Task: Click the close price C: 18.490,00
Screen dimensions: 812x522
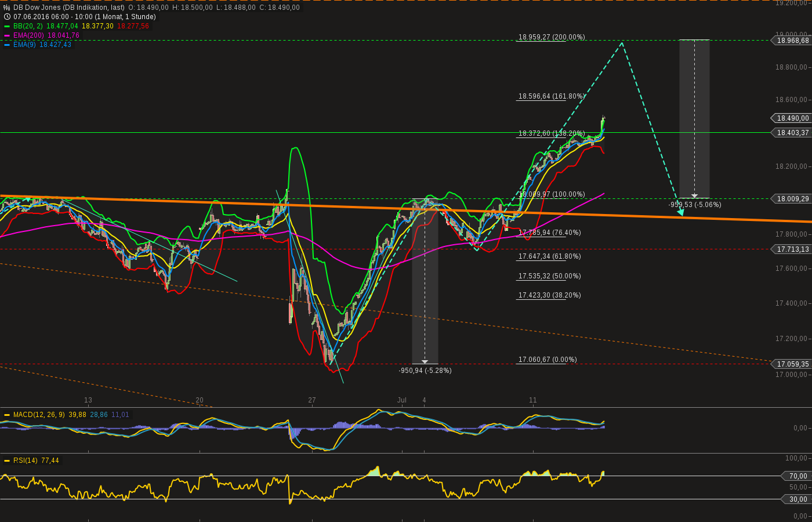Action: pyautogui.click(x=280, y=8)
